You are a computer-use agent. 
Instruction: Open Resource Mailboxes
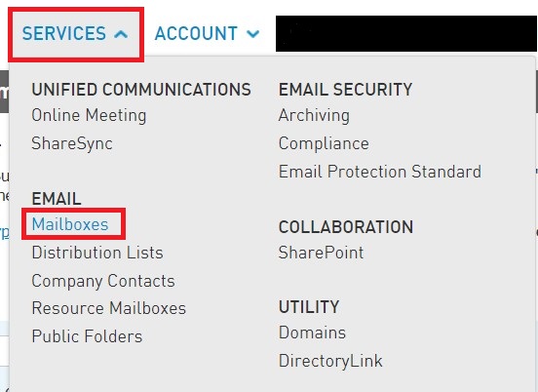point(109,308)
